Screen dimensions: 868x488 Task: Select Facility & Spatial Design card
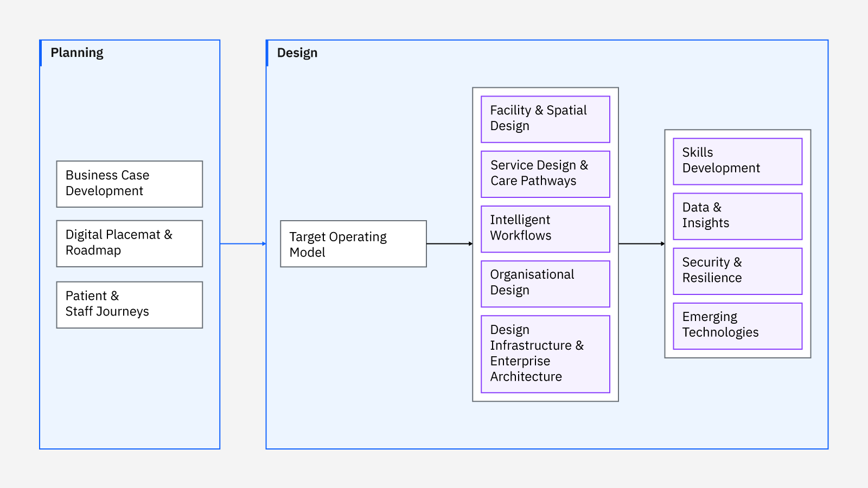pos(546,119)
